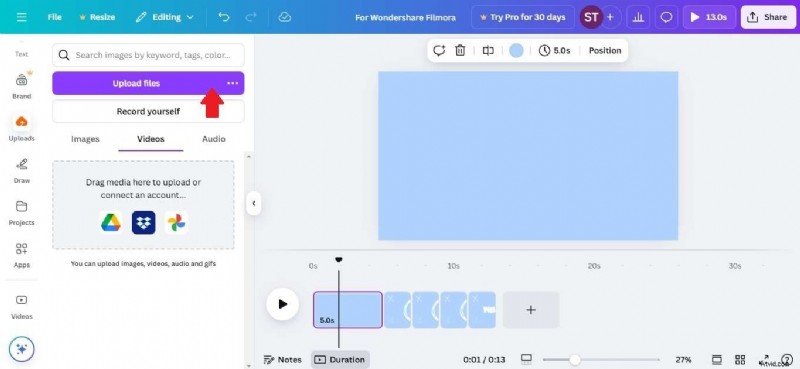Adjust the zoom slider handle
This screenshot has width=800, height=369.
point(575,360)
